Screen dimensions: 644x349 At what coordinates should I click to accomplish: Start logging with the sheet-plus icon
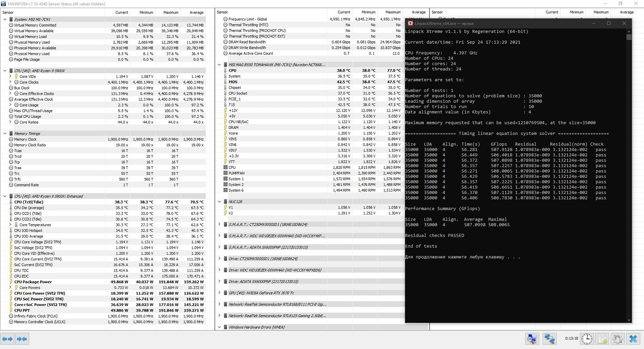603,339
